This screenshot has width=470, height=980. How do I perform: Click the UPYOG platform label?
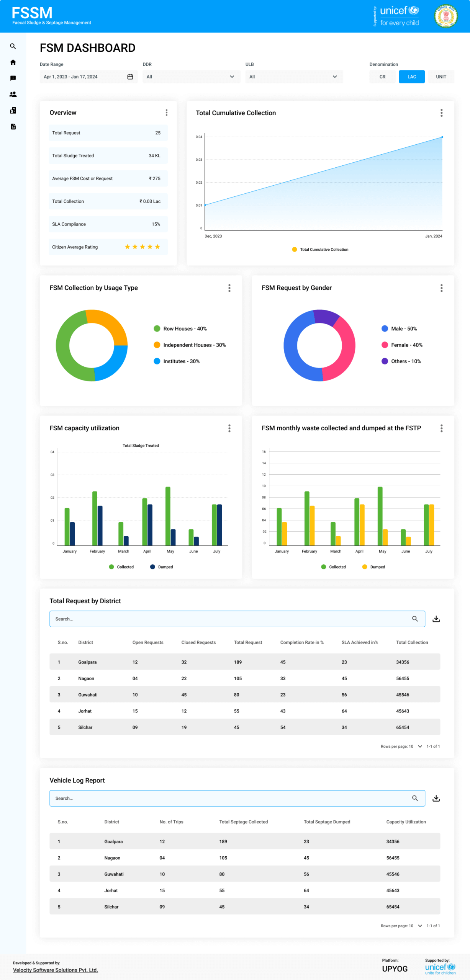point(395,969)
